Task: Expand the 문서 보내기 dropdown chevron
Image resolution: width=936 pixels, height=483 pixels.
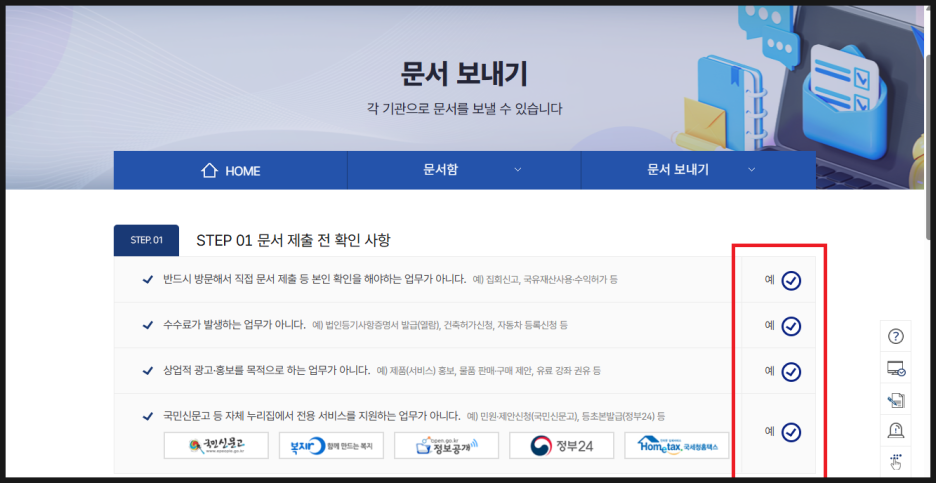Action: [752, 170]
